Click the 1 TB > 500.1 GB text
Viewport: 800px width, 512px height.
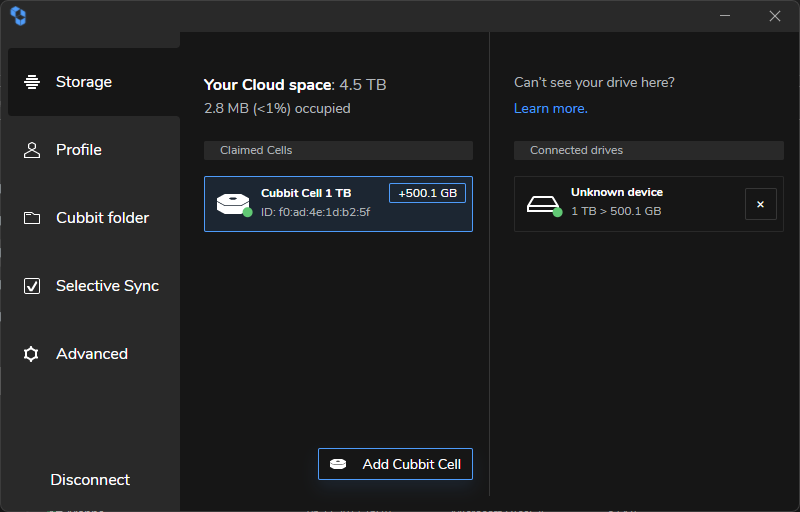click(616, 211)
